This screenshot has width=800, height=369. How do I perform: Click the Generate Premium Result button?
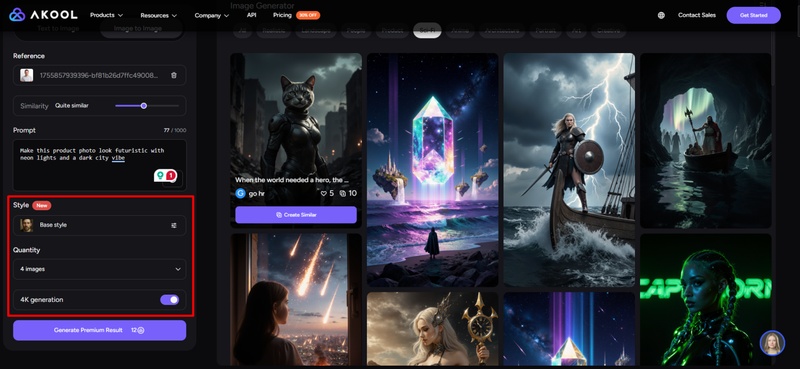(x=99, y=330)
